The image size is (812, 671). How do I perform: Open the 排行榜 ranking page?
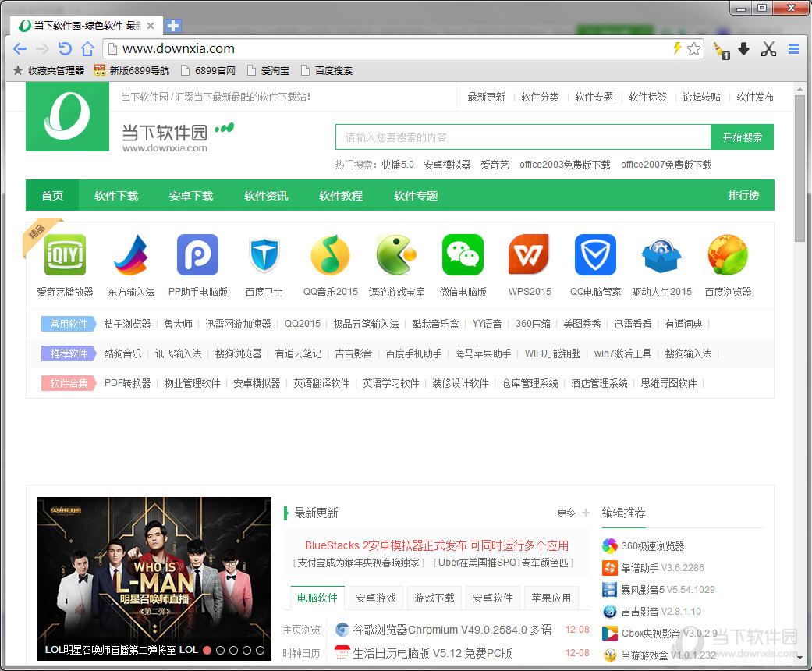pos(743,195)
